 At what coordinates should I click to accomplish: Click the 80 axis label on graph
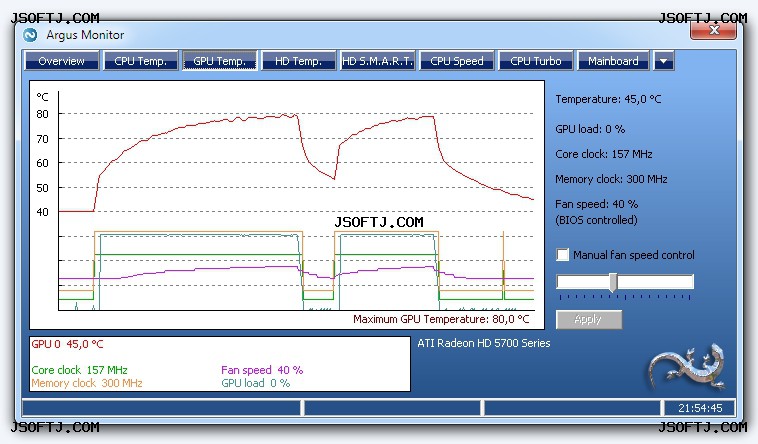[43, 114]
